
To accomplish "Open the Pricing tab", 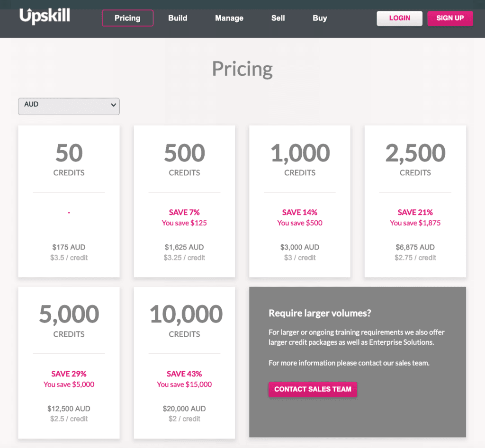I will click(127, 18).
